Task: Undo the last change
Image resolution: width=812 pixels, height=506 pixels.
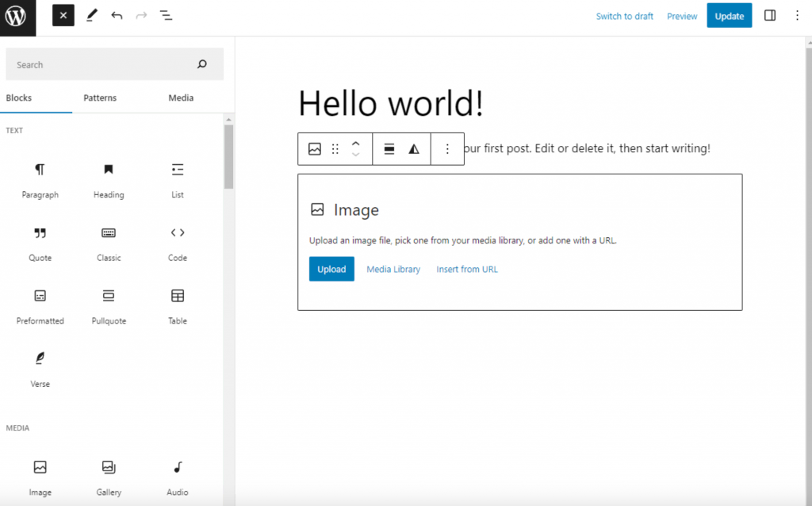Action: click(117, 16)
